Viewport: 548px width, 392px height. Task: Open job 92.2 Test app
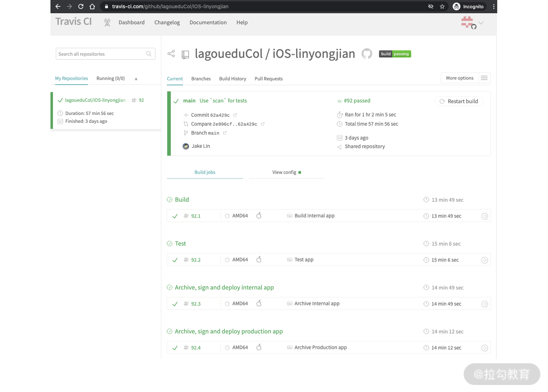tap(329, 260)
